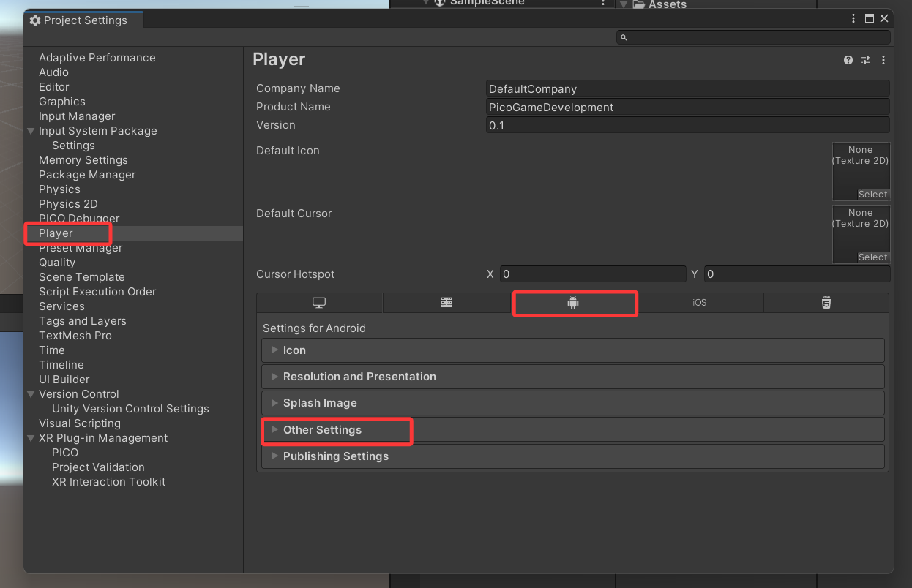Open Physics 2D settings

[68, 204]
